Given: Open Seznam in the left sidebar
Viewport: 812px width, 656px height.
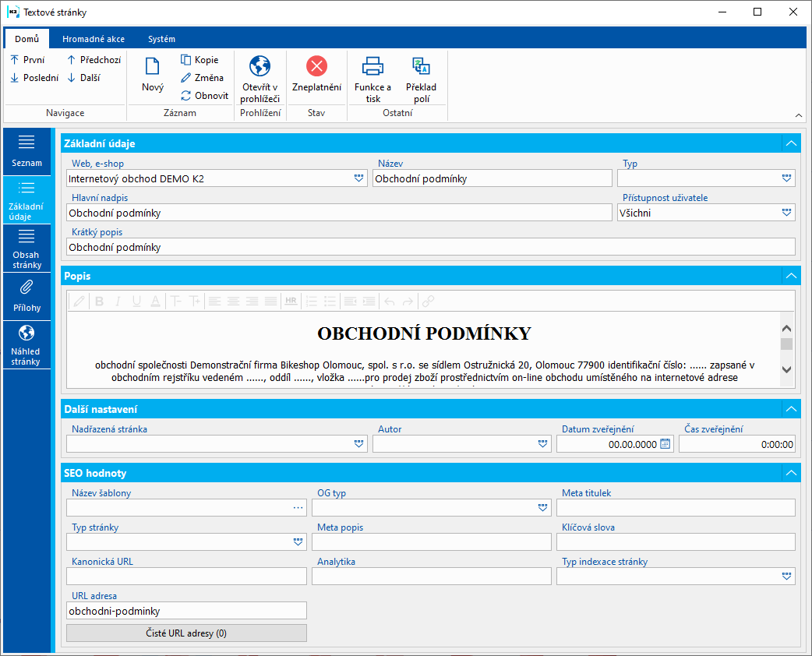Looking at the screenshot, I should coord(26,152).
